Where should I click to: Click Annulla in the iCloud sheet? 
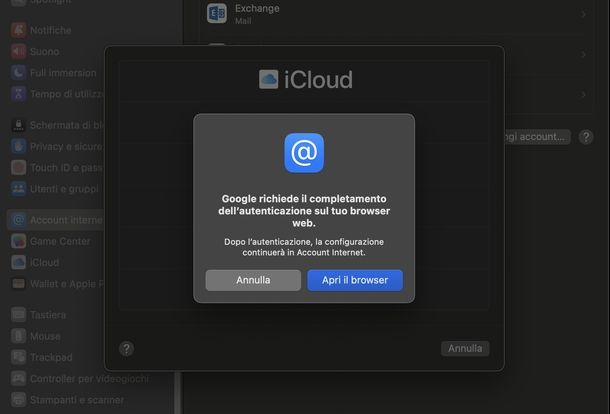(465, 348)
